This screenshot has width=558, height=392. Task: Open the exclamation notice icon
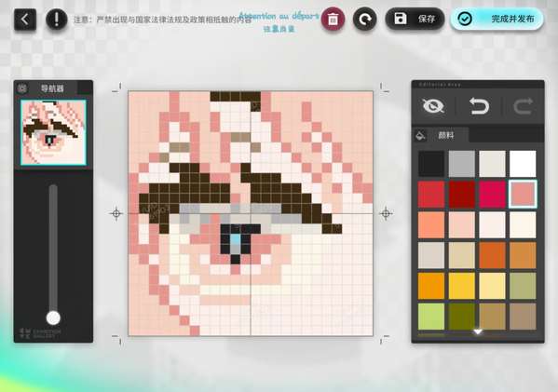coord(57,19)
